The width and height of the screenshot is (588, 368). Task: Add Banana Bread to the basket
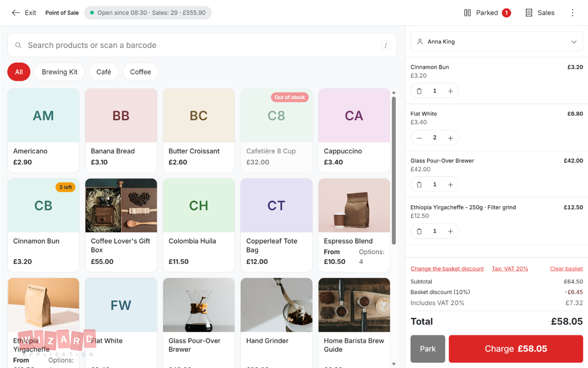point(121,131)
